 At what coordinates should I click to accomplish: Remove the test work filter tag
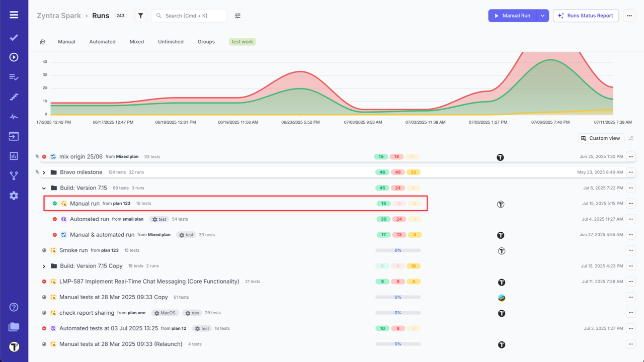242,42
